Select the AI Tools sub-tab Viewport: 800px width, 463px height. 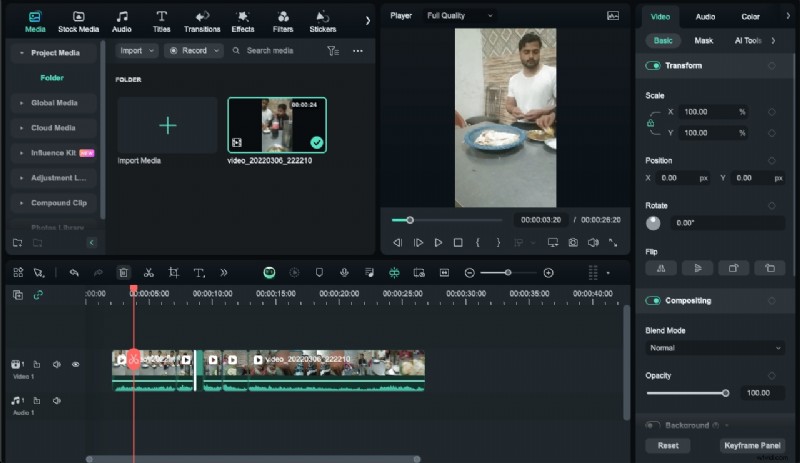point(747,40)
